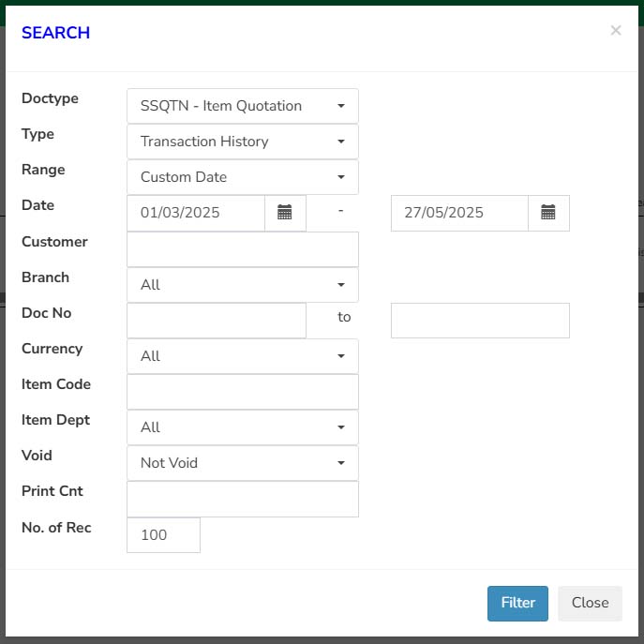Image resolution: width=644 pixels, height=644 pixels.
Task: Click the end date field 27/05/2025
Action: point(459,213)
